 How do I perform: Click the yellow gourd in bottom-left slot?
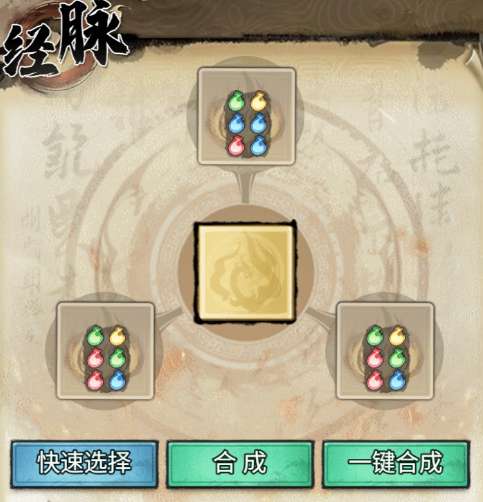(x=117, y=336)
